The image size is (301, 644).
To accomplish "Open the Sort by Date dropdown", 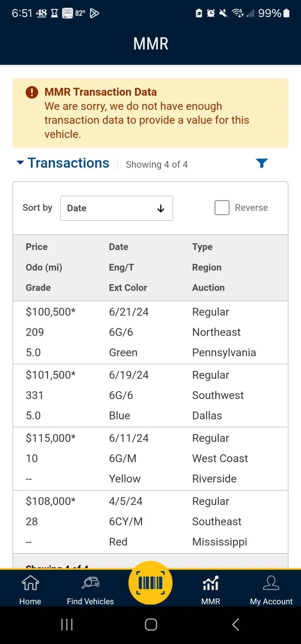I will pyautogui.click(x=116, y=208).
